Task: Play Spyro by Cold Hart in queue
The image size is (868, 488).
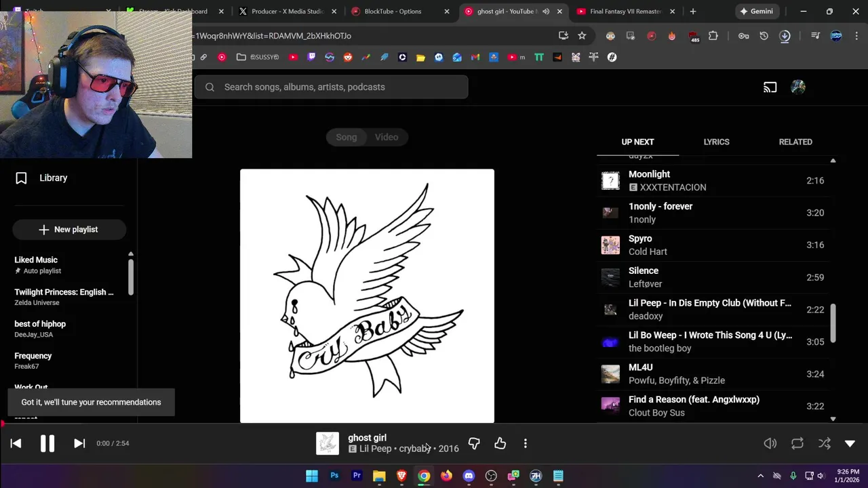Action: [712, 245]
